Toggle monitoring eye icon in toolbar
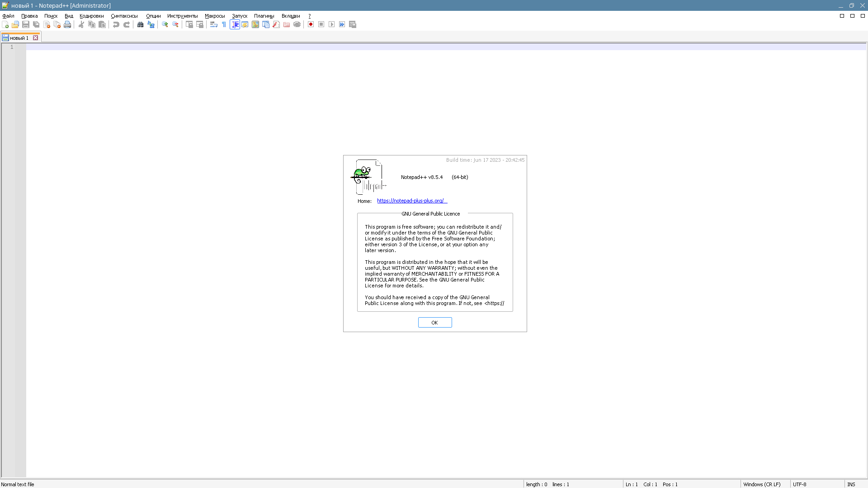The width and height of the screenshot is (868, 488). click(297, 24)
